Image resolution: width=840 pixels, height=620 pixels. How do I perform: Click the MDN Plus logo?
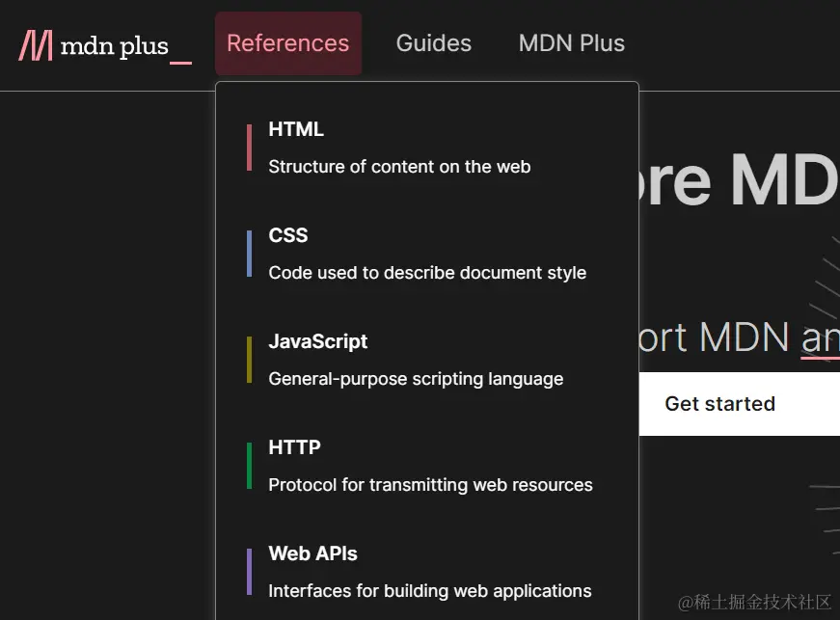click(105, 46)
